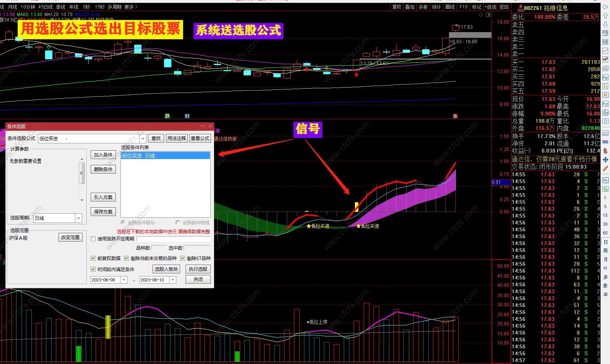Open the 多周期 tab in the top bar
This screenshot has height=364, width=610.
pos(114,7)
